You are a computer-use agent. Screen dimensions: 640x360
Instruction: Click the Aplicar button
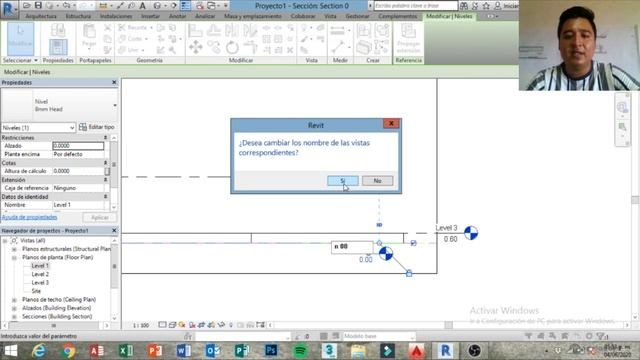pos(100,217)
